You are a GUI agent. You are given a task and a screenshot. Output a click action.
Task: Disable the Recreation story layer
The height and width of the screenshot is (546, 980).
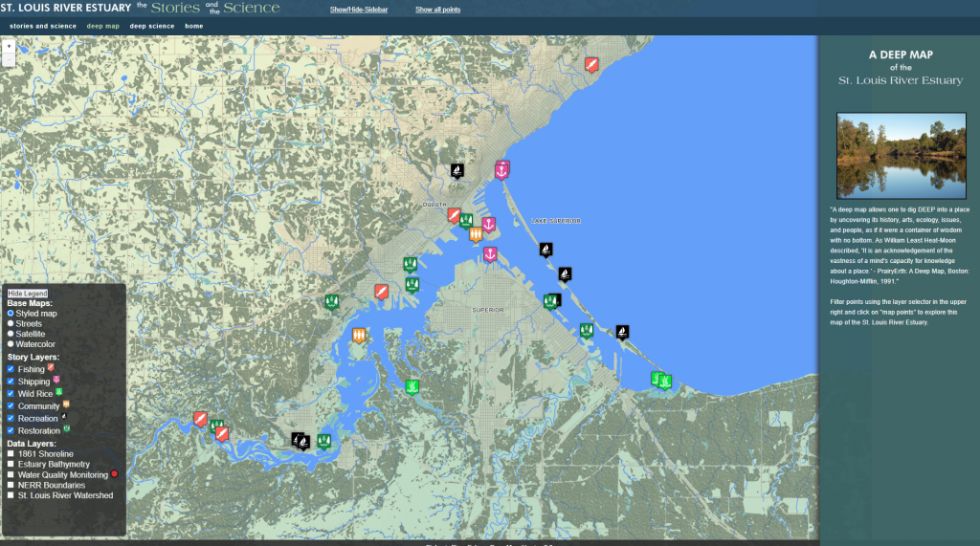(x=11, y=419)
